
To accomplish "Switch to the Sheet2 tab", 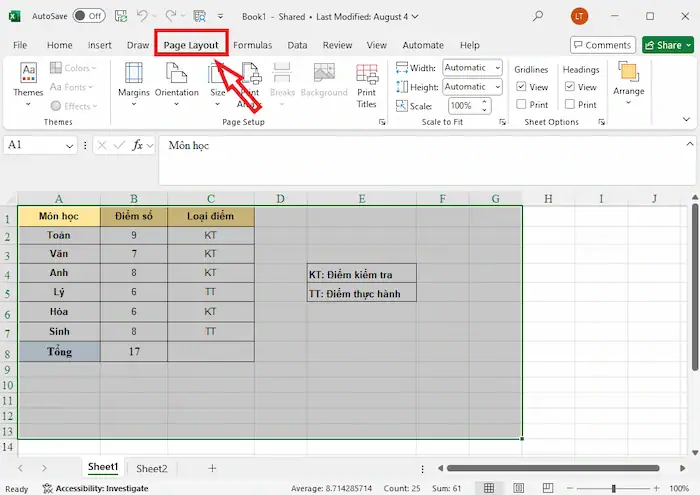I will pyautogui.click(x=151, y=468).
